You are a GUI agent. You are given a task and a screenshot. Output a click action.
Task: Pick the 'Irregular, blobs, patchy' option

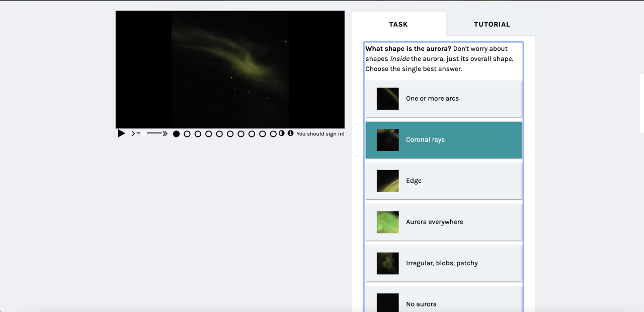(x=444, y=263)
